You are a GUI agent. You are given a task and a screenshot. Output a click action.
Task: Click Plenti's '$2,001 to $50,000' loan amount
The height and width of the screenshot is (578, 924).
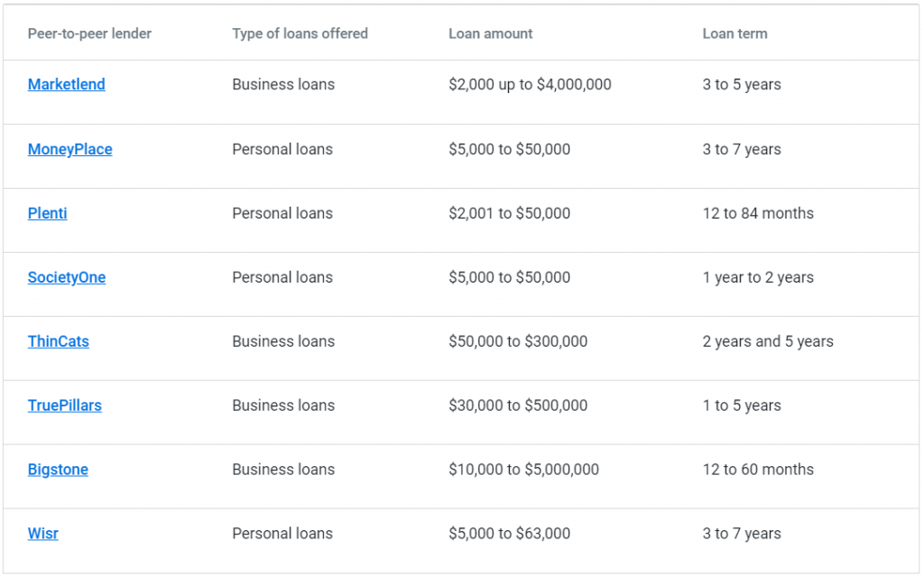pos(509,214)
